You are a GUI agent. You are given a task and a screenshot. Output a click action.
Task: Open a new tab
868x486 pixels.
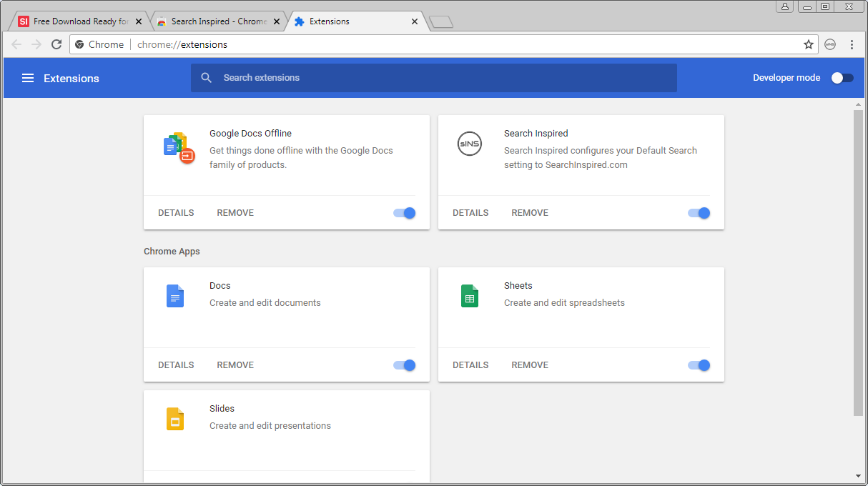point(441,22)
